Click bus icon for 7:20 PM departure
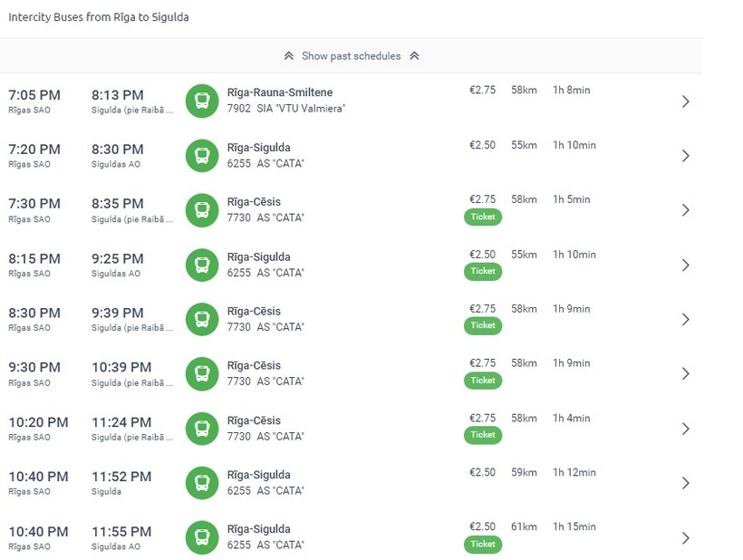This screenshot has height=560, width=743. [202, 155]
